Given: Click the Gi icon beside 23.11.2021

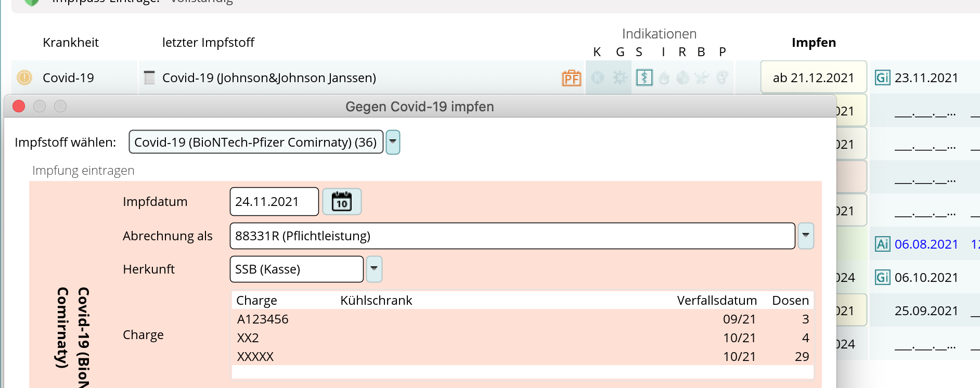Looking at the screenshot, I should 882,78.
